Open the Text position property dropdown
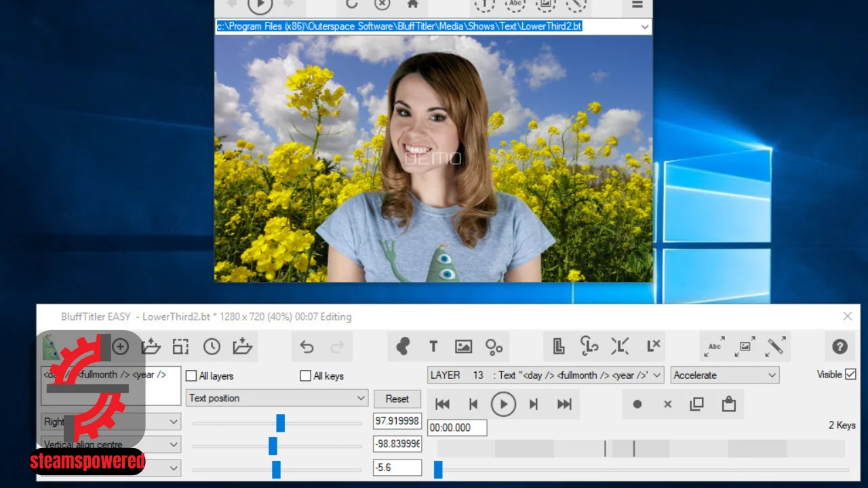 [277, 398]
